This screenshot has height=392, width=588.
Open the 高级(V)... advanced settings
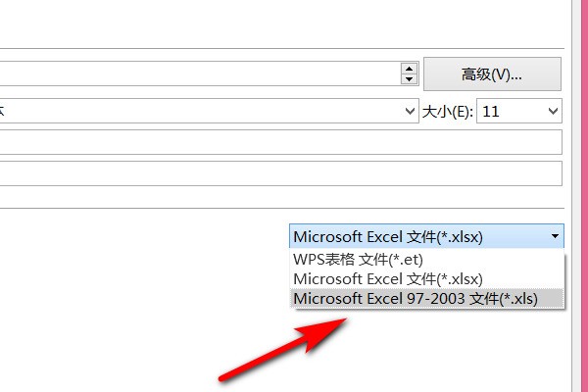[492, 73]
